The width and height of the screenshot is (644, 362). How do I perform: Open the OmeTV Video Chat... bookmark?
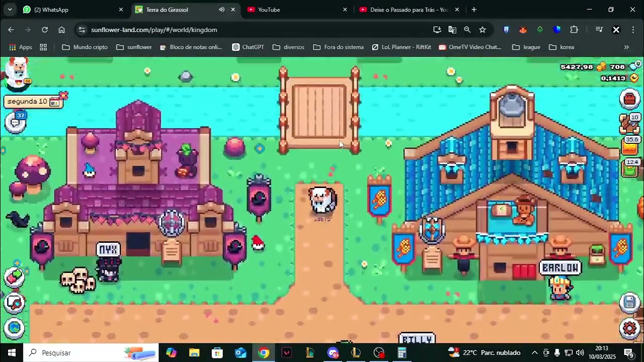pos(470,47)
